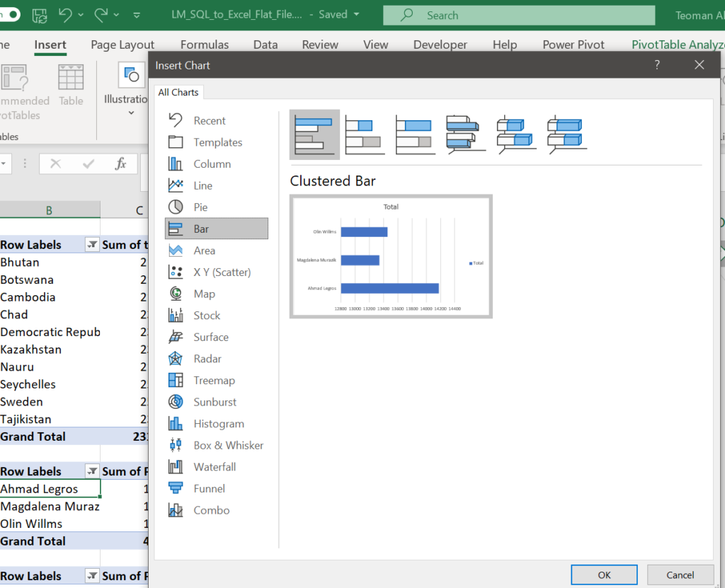The image size is (725, 588).
Task: Open Insert Chart dialog help question mark
Action: pyautogui.click(x=657, y=65)
